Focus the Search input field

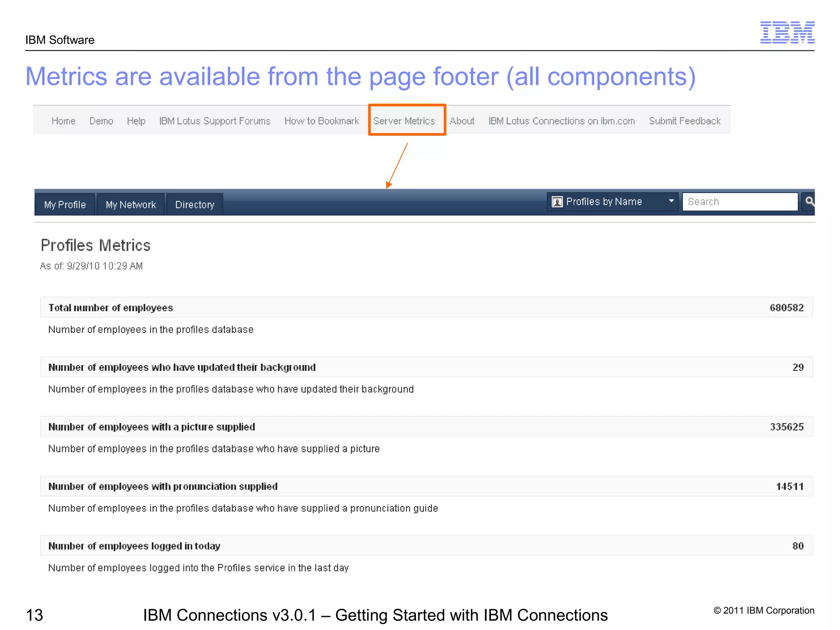(x=740, y=202)
